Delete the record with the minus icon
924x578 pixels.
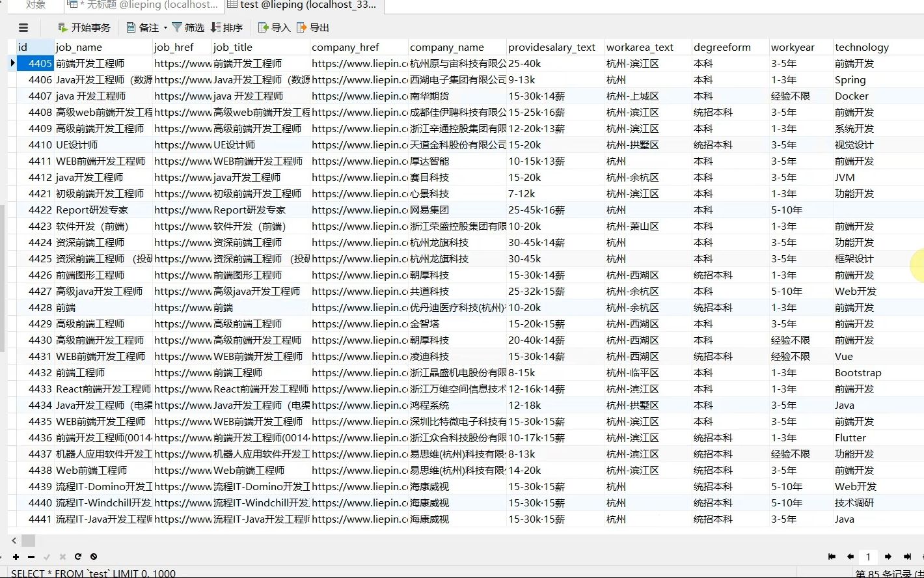pyautogui.click(x=31, y=557)
